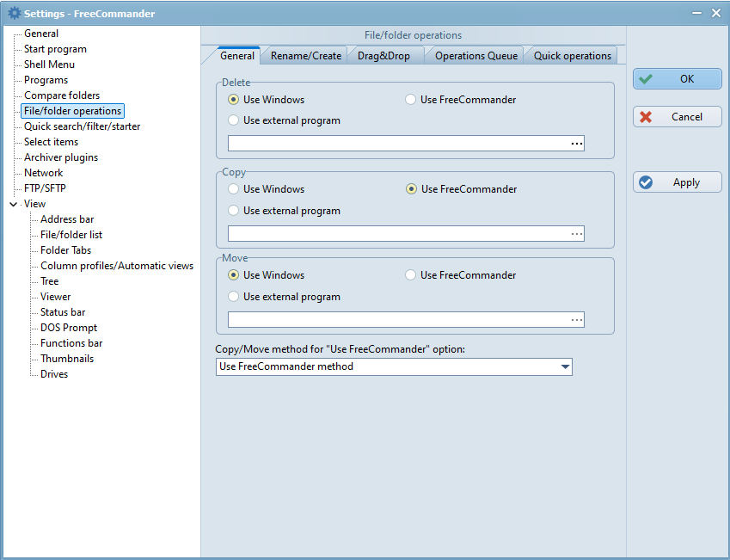Open FTP/SFTP settings

click(x=45, y=188)
